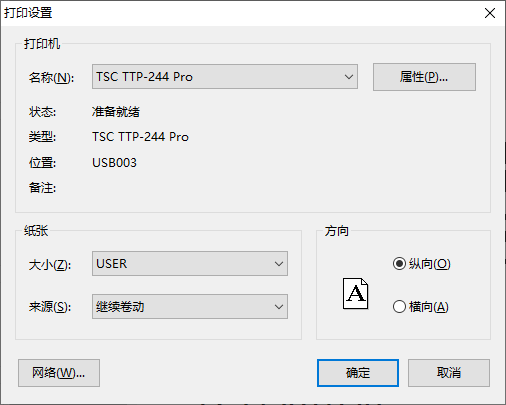The width and height of the screenshot is (506, 405).
Task: Click the USB003 location text
Action: (x=114, y=163)
